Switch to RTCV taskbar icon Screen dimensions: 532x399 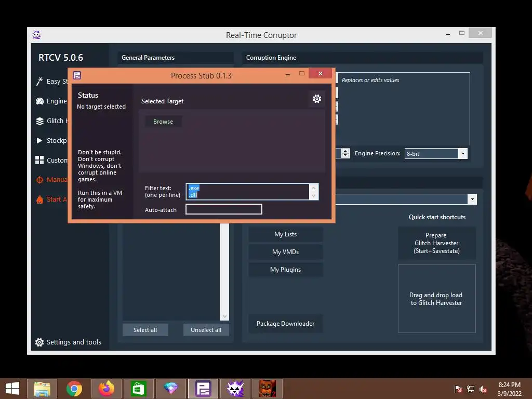235,389
